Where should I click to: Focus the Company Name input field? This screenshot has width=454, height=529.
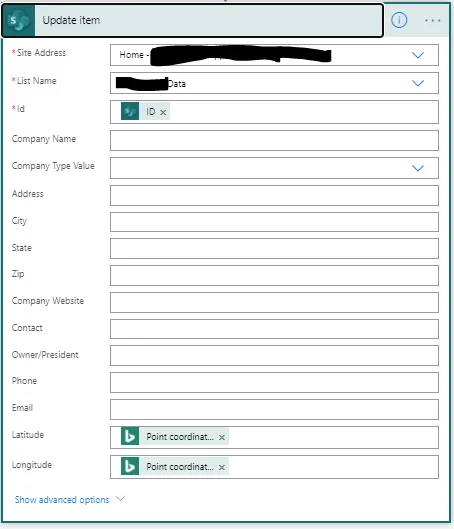tap(274, 141)
